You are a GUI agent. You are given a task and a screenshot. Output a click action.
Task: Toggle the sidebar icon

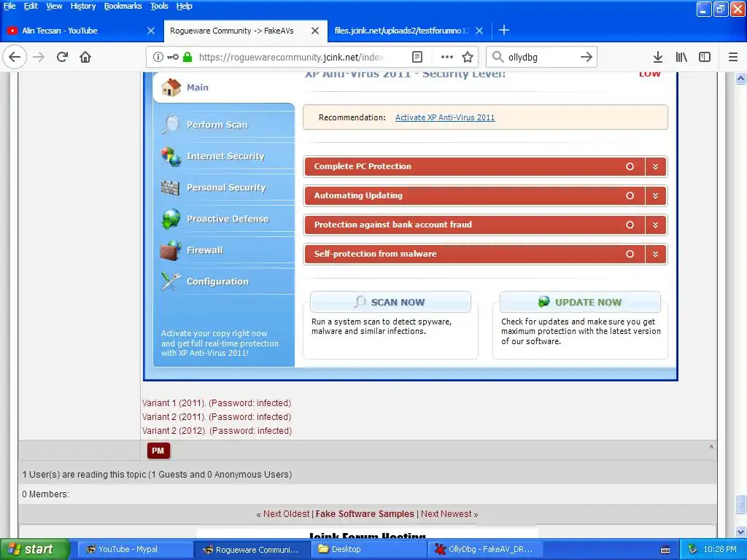(705, 57)
